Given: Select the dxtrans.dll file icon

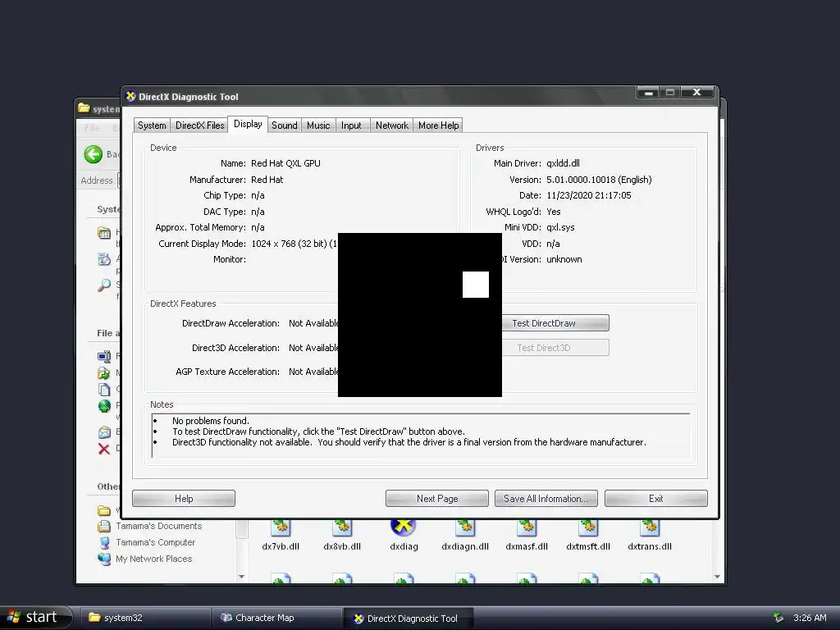Looking at the screenshot, I should click(650, 527).
